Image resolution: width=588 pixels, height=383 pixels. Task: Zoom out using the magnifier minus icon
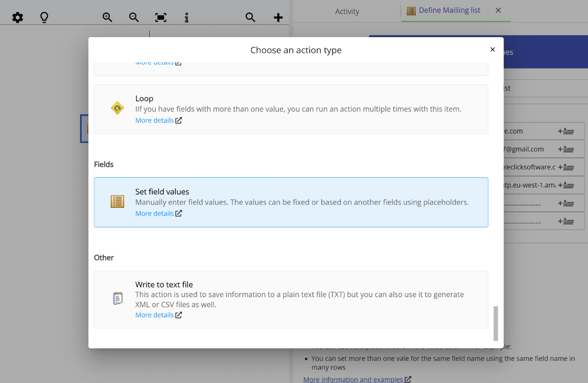coord(134,17)
